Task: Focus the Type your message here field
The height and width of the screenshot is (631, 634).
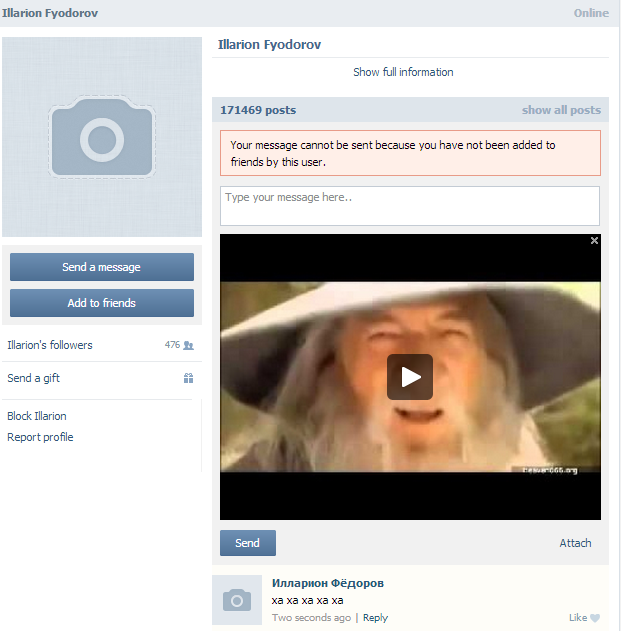Action: [x=409, y=206]
